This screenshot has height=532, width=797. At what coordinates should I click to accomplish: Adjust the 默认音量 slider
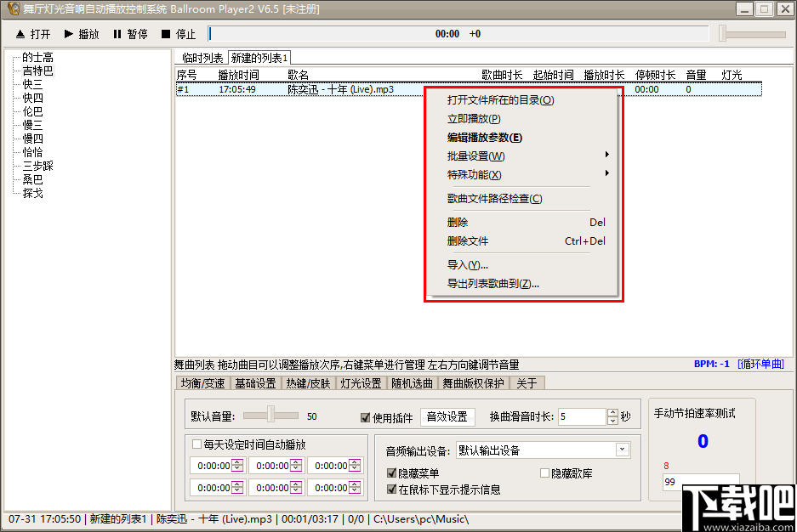click(x=270, y=416)
